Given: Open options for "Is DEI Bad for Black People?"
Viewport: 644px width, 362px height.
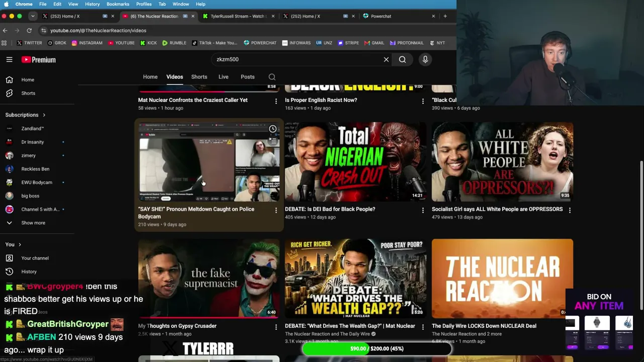Looking at the screenshot, I should tap(423, 210).
